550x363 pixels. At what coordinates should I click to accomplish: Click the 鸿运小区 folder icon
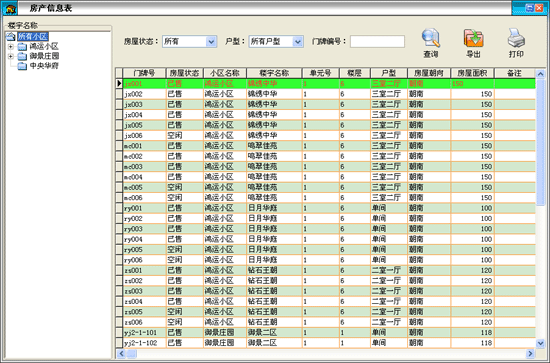click(x=22, y=46)
